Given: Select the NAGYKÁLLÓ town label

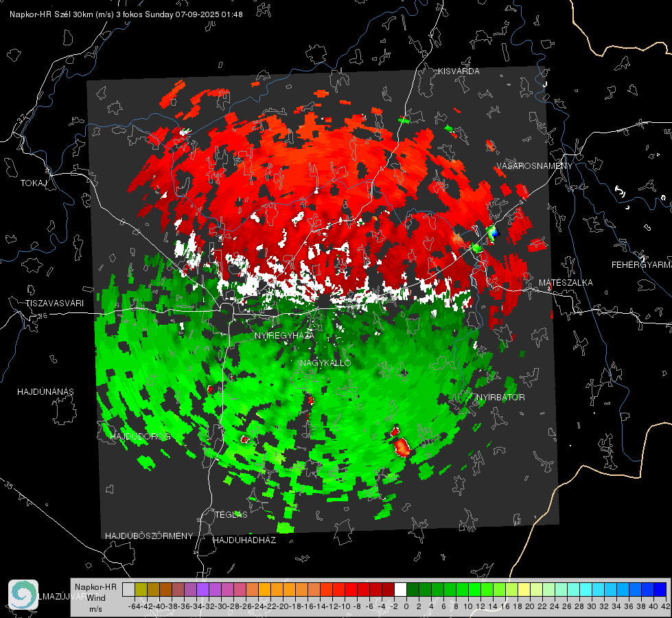Looking at the screenshot, I should coord(325,363).
